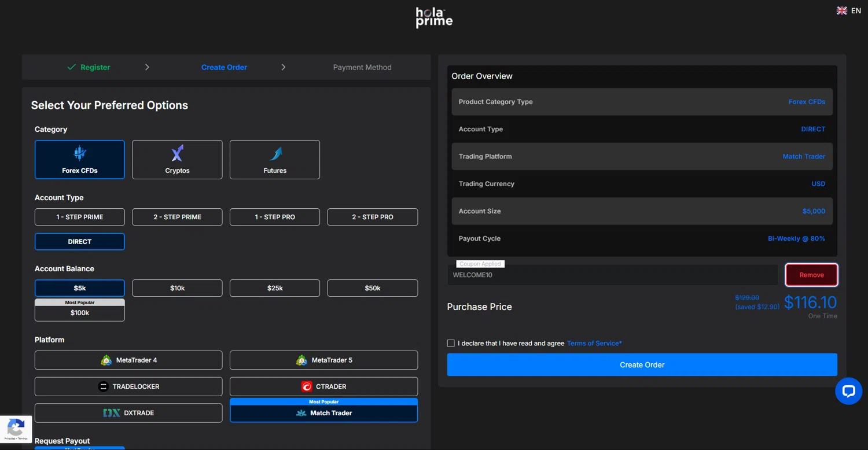Click the Forex CFDs value in Order Overview
The image size is (868, 450).
coord(807,102)
